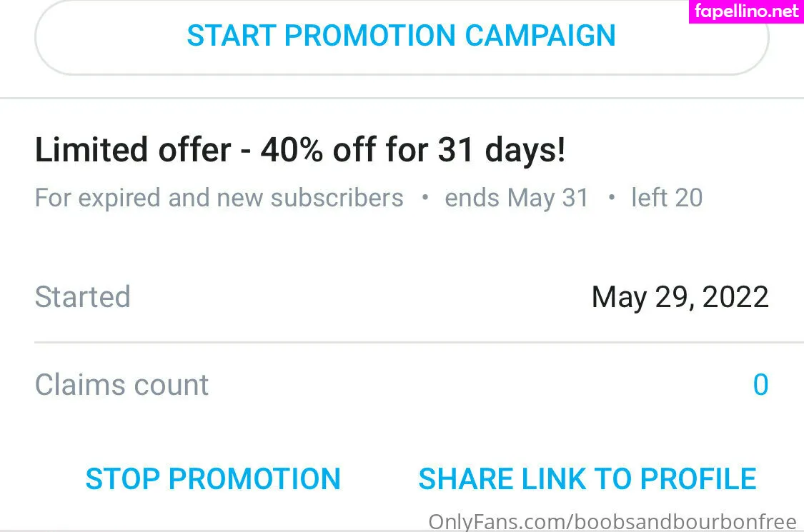
Task: Click the START PROMOTION CAMPAIGN button
Action: click(402, 36)
